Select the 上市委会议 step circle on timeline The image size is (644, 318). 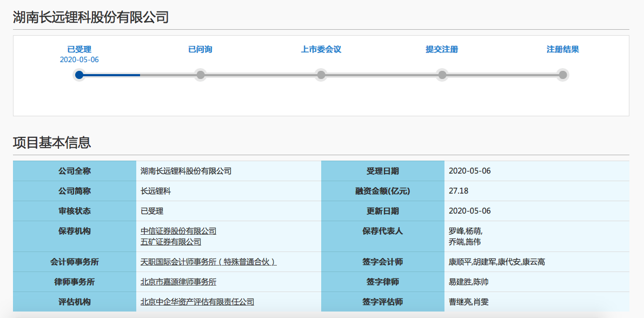point(321,75)
